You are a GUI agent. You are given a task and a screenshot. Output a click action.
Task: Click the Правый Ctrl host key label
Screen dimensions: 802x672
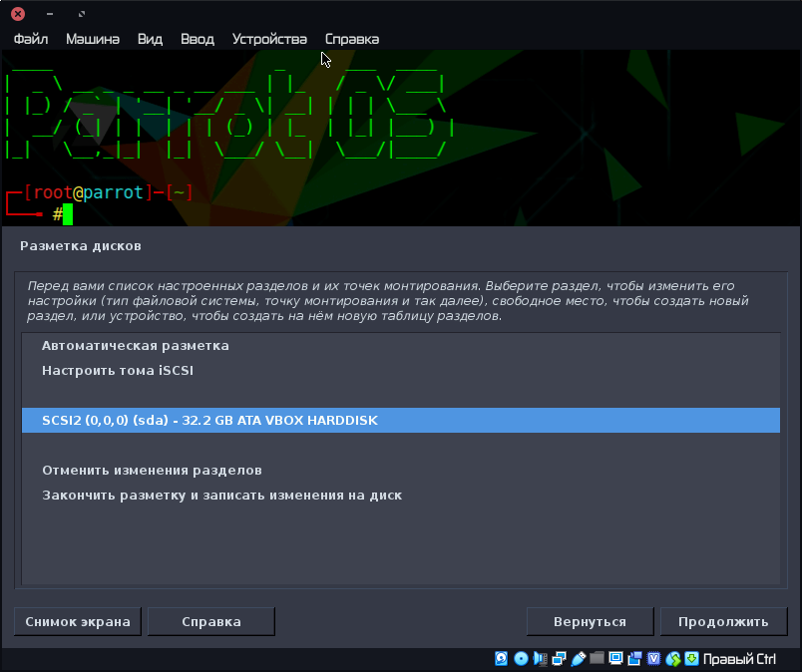pos(739,659)
